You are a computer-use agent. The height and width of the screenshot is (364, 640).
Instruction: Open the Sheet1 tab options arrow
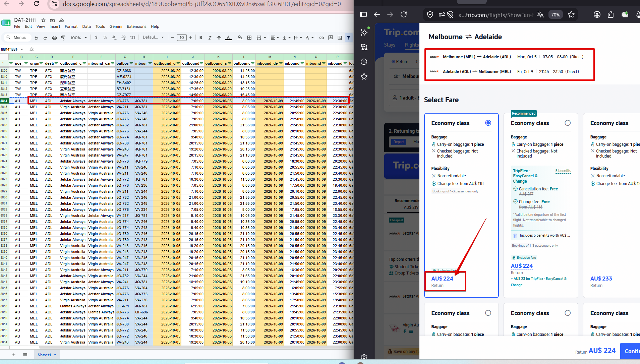point(55,355)
